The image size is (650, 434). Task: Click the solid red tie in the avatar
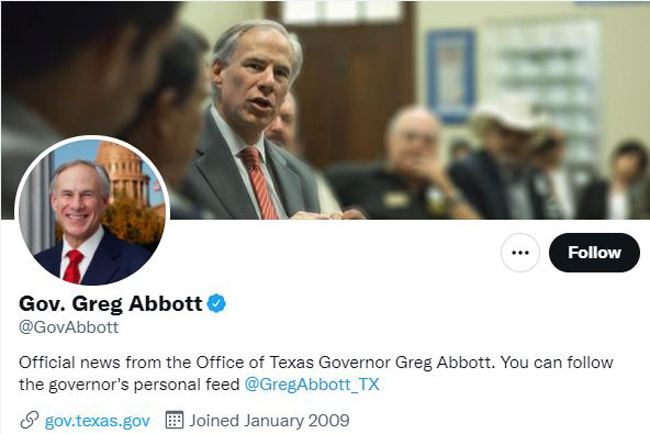pyautogui.click(x=73, y=267)
